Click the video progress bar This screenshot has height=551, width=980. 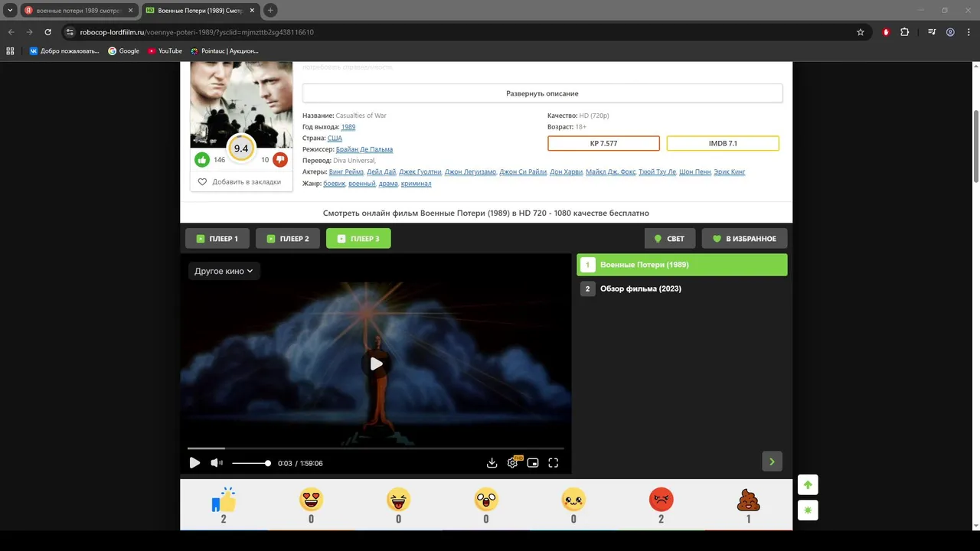(x=376, y=448)
